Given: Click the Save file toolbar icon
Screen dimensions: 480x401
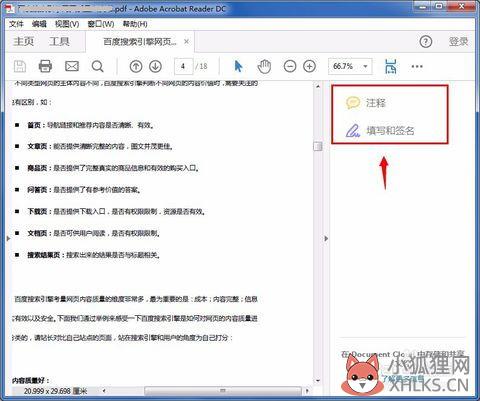Looking at the screenshot, I should (20, 66).
